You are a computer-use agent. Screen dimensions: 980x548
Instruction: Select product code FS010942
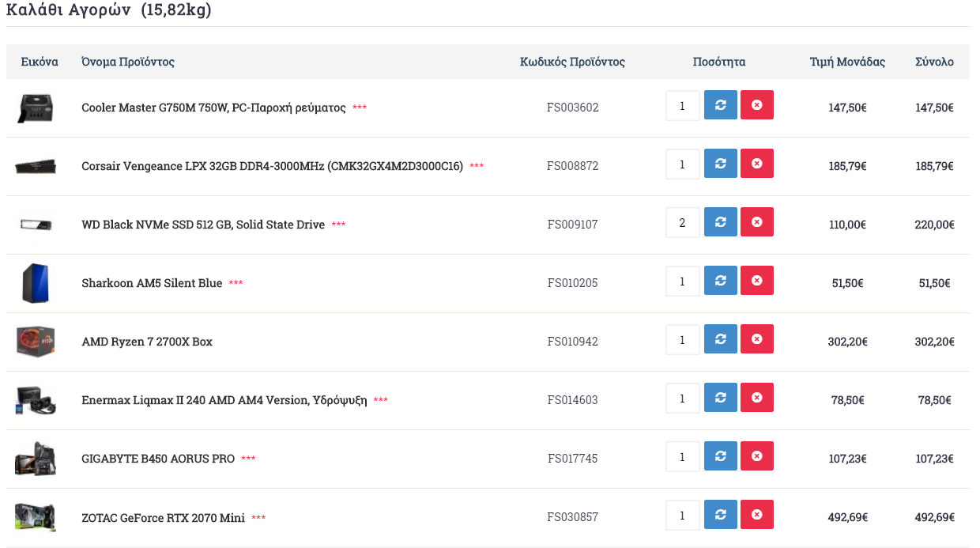coord(573,342)
